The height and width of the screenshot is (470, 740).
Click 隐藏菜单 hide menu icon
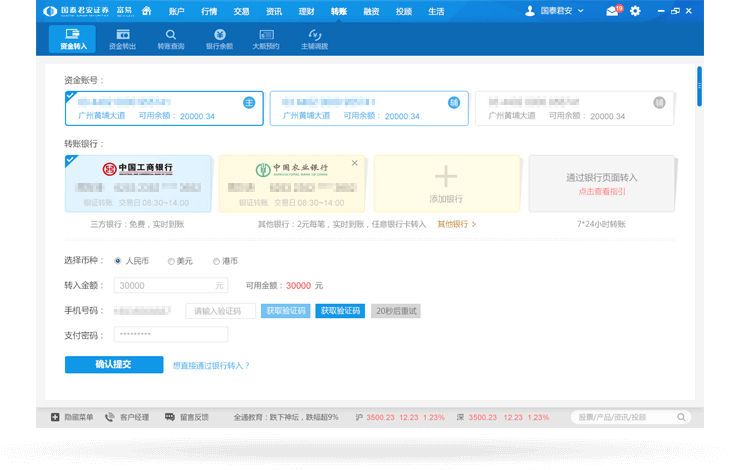(x=55, y=417)
